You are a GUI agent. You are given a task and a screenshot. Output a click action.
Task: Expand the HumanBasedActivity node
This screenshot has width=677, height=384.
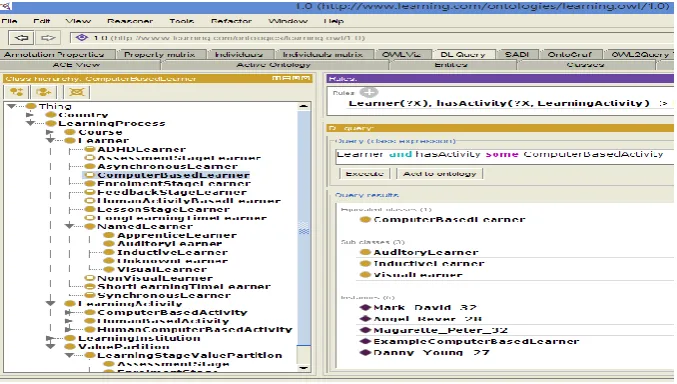(x=69, y=321)
